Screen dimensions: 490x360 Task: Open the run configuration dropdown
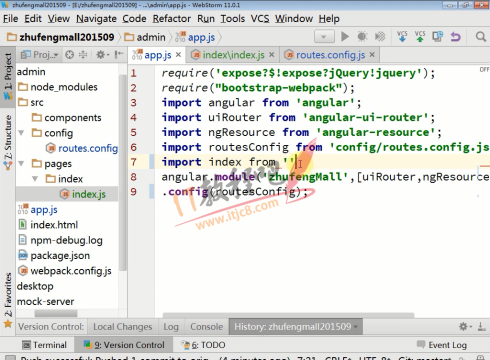tap(324, 36)
